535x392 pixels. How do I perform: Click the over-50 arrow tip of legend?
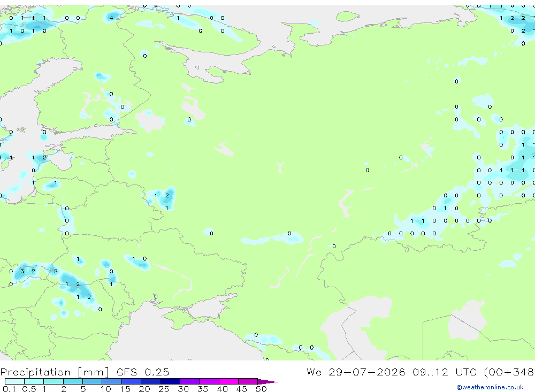click(267, 381)
